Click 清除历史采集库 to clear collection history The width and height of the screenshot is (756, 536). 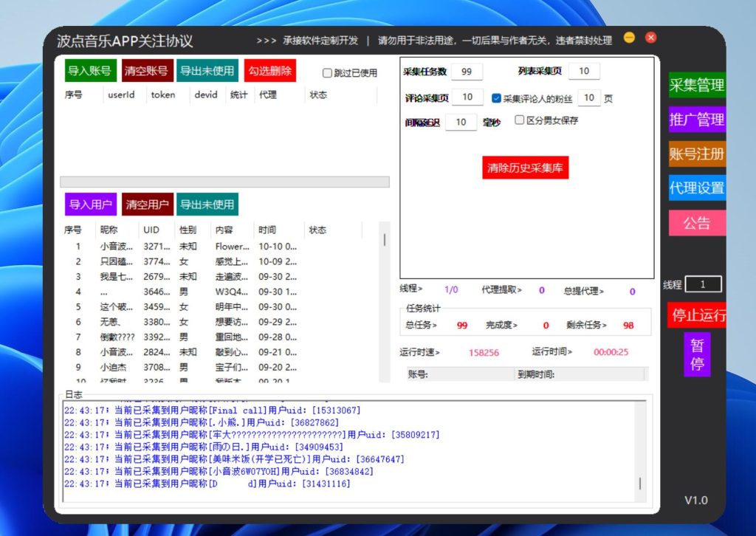pyautogui.click(x=526, y=168)
